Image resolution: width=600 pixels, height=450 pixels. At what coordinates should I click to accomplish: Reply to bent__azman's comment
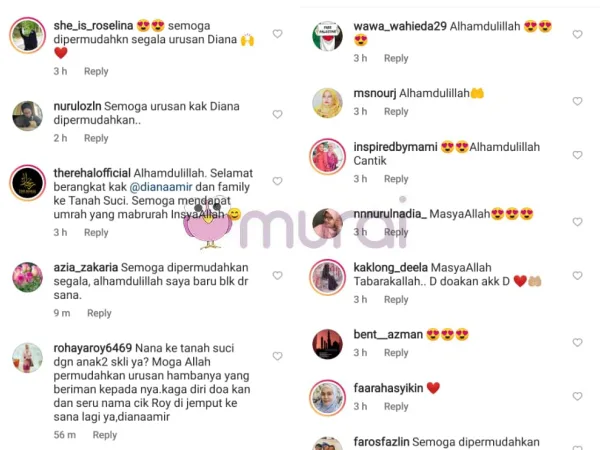coord(396,352)
